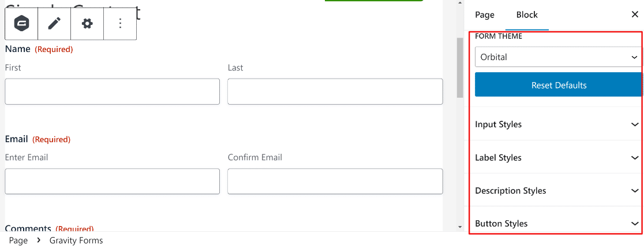Click the Reset Defaults button
644x248 pixels.
point(558,85)
